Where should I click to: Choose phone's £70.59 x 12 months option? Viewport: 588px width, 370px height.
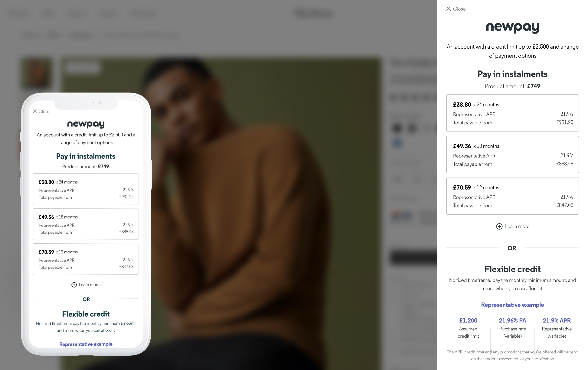coord(86,259)
